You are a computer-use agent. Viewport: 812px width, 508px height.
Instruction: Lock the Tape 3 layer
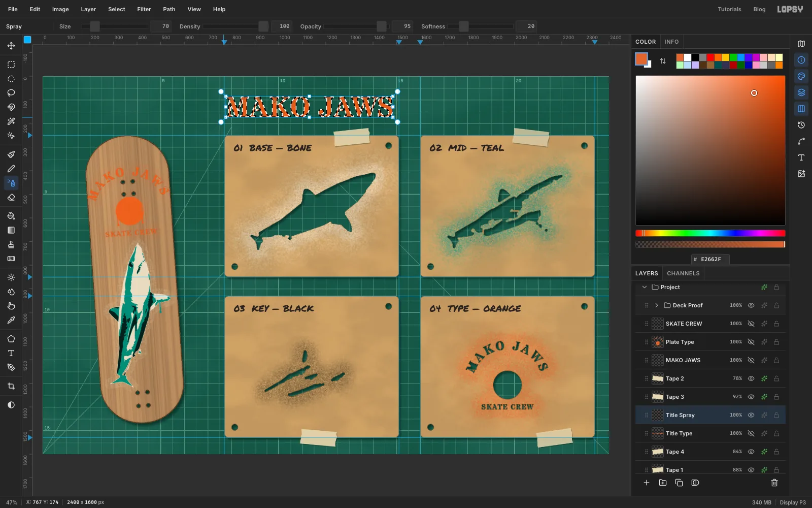point(776,397)
